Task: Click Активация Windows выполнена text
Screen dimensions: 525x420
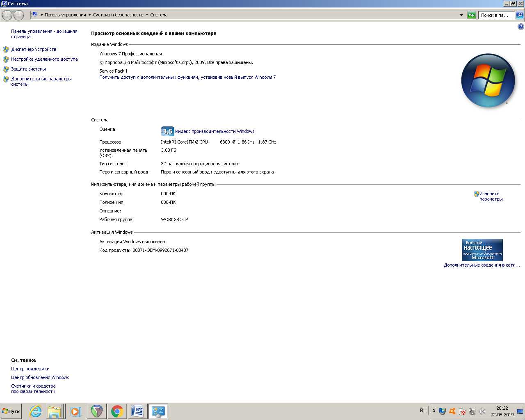Action: [132, 242]
